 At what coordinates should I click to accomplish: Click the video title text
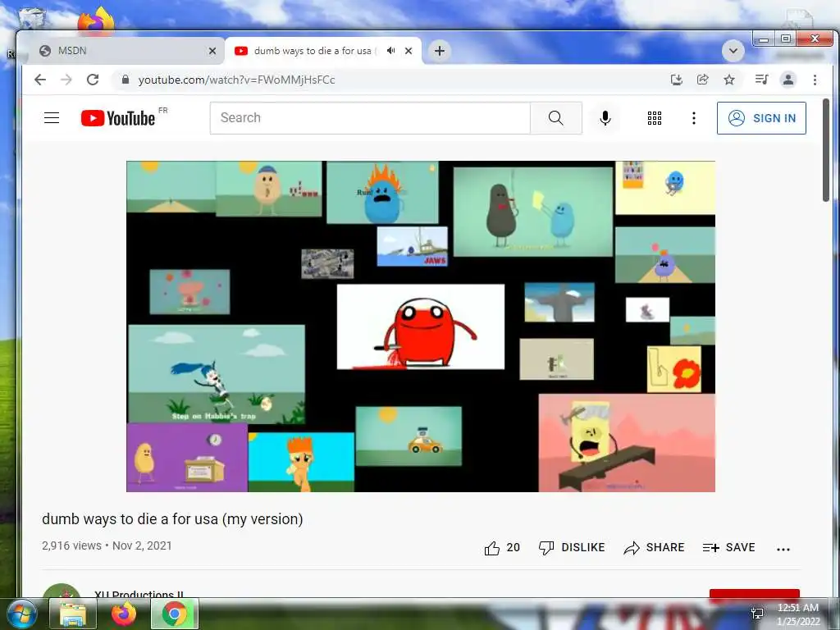(172, 519)
